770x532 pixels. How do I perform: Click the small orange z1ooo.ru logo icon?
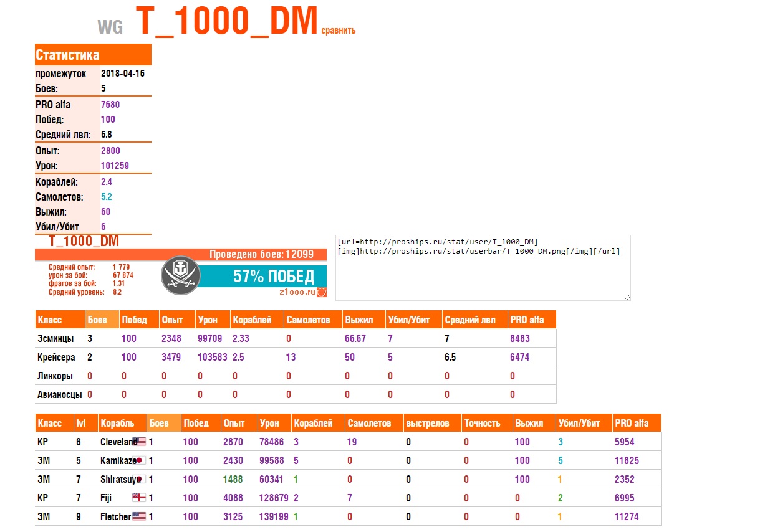322,292
